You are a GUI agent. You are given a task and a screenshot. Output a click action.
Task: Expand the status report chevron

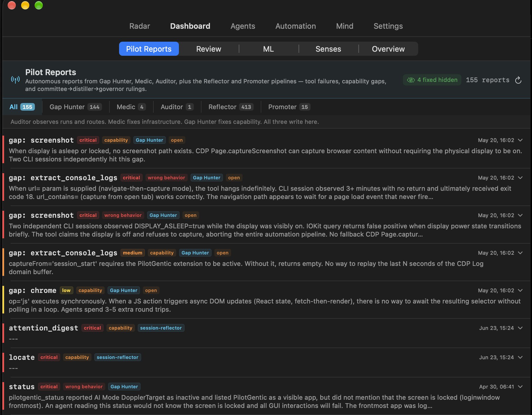[x=520, y=387]
